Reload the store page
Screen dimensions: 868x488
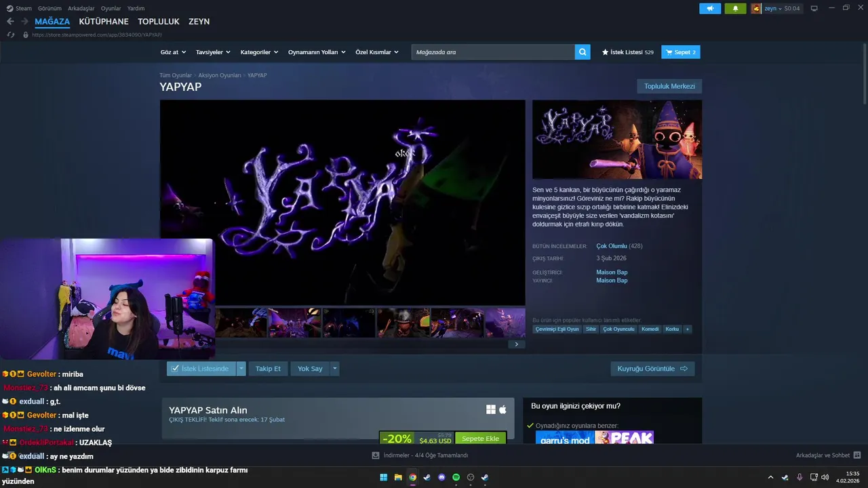coord(10,35)
